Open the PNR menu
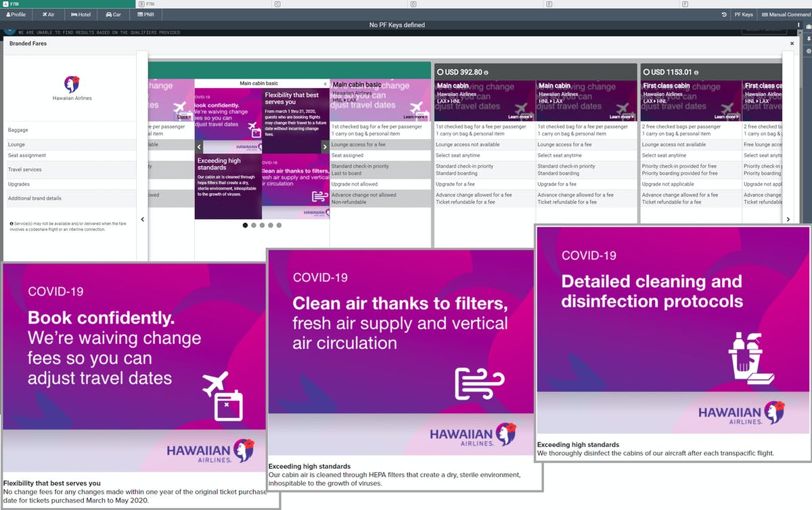The height and width of the screenshot is (510, 812). tap(145, 14)
